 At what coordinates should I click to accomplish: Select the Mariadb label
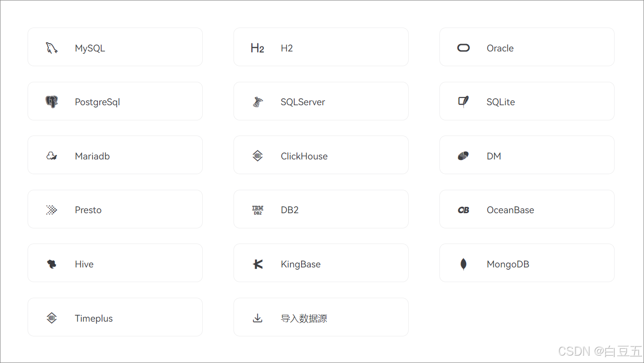click(92, 156)
